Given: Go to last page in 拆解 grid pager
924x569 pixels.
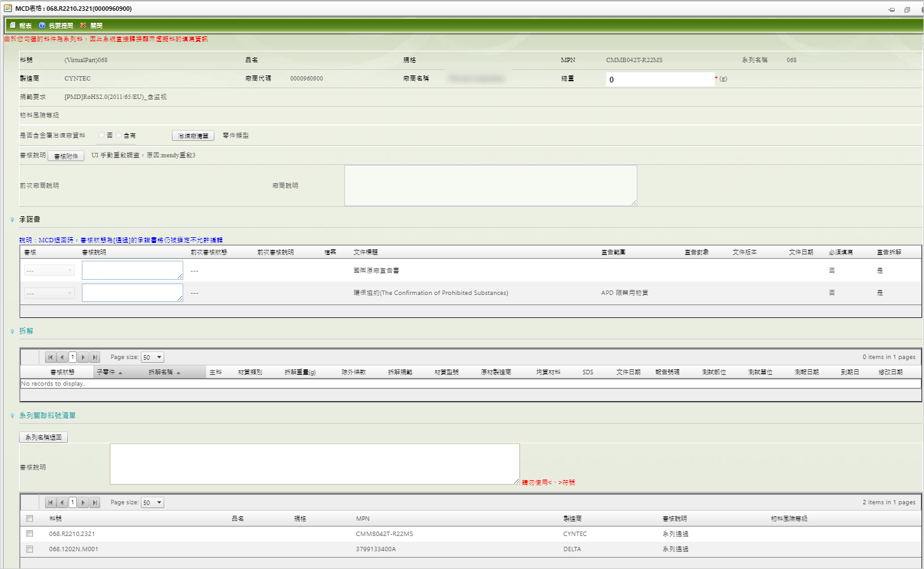Looking at the screenshot, I should (x=94, y=357).
